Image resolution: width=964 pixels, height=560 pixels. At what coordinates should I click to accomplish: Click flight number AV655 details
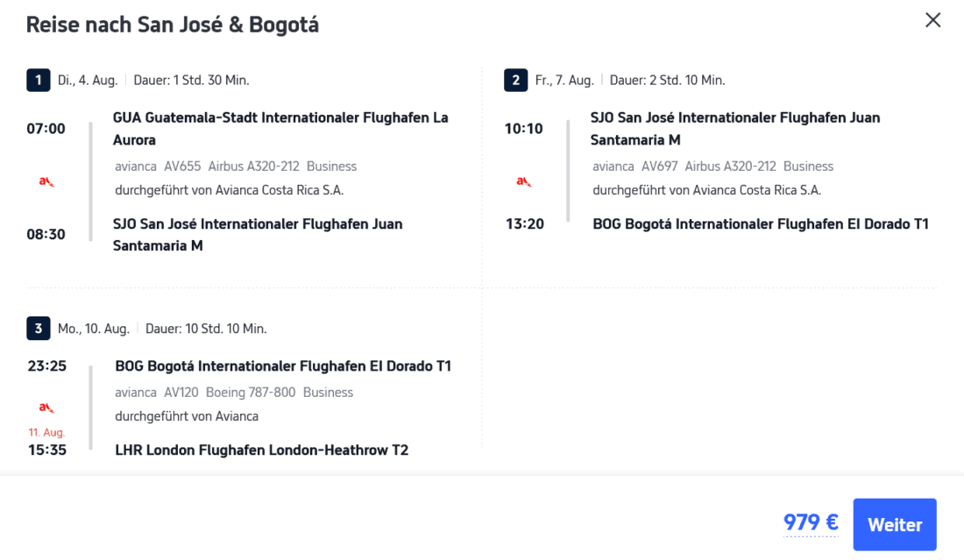(182, 166)
